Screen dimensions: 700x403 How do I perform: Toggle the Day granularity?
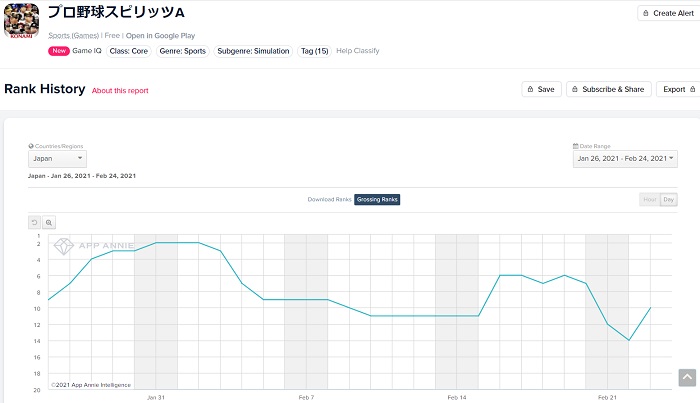tap(669, 199)
